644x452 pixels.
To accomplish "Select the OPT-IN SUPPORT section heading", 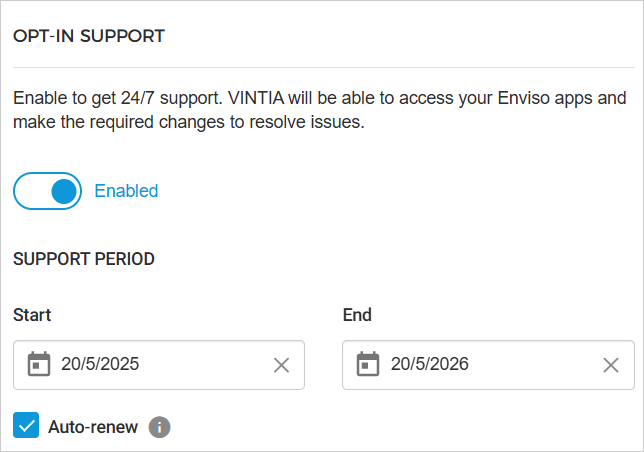I will (89, 36).
